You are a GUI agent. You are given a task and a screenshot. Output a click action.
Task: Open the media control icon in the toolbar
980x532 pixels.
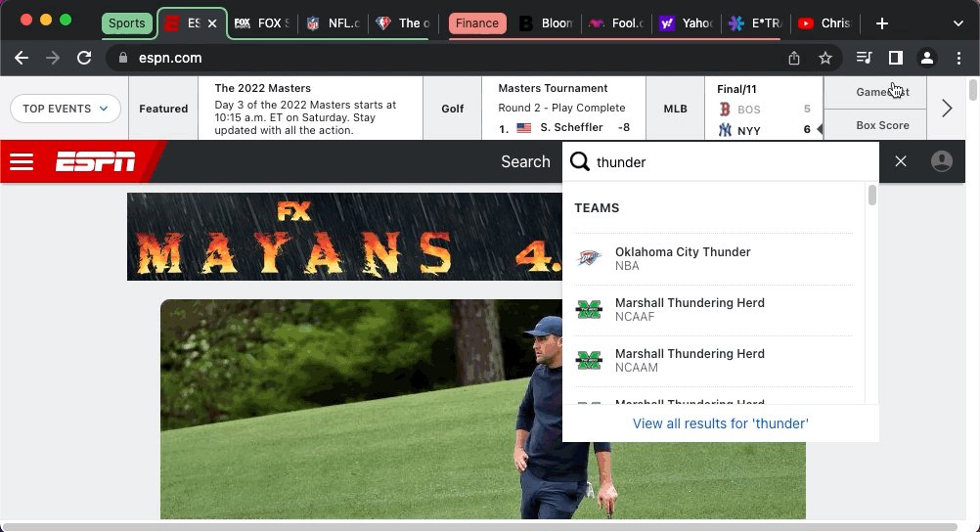click(x=864, y=58)
